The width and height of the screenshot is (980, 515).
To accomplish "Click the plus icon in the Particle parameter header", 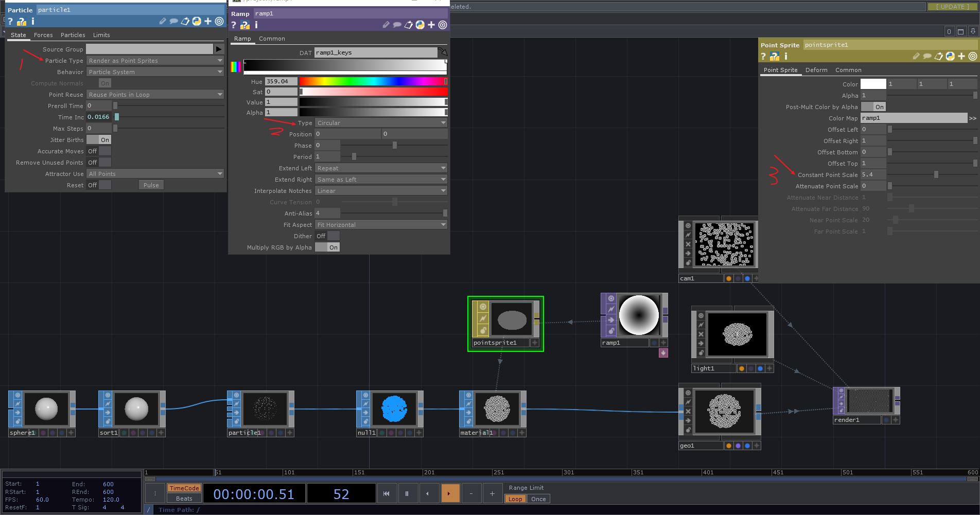I will [x=208, y=21].
